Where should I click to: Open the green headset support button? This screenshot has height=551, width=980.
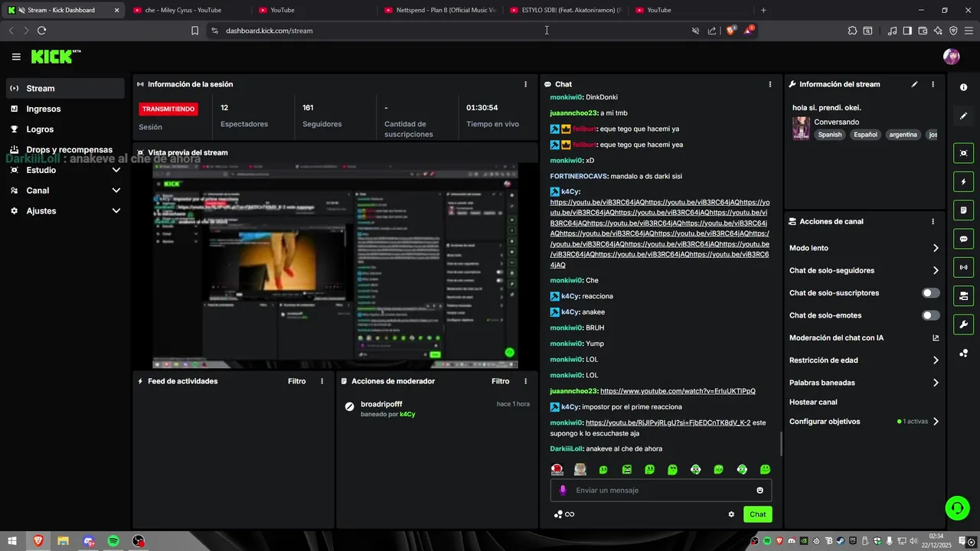956,507
